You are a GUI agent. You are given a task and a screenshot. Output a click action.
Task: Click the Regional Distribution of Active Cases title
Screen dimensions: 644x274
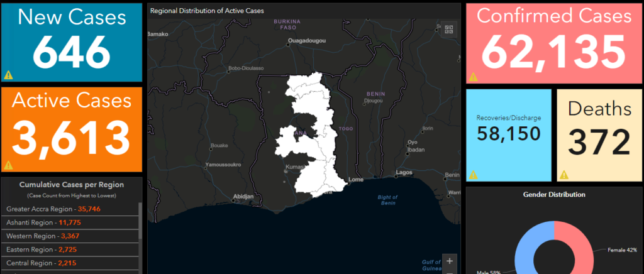(207, 11)
